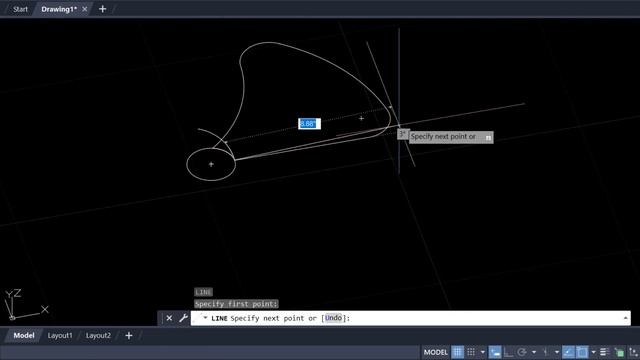Click the dynamic angle input box
This screenshot has width=640, height=360.
point(402,134)
